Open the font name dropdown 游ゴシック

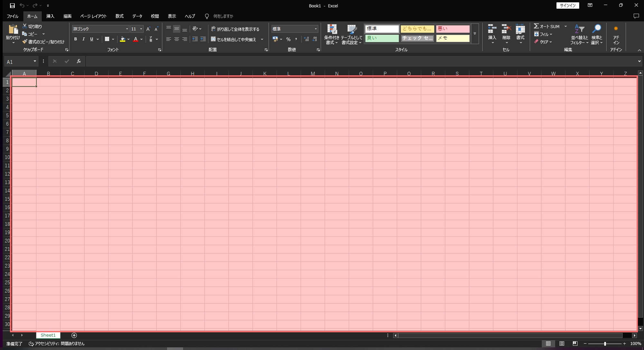point(127,29)
